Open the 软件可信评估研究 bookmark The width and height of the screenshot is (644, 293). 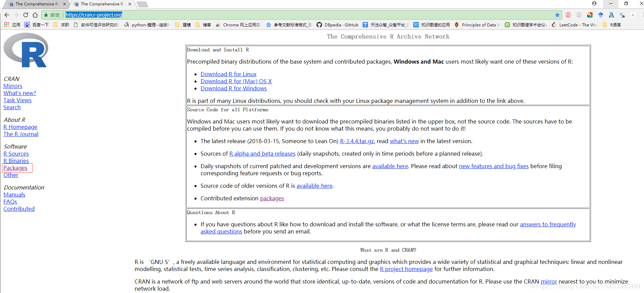[x=96, y=25]
